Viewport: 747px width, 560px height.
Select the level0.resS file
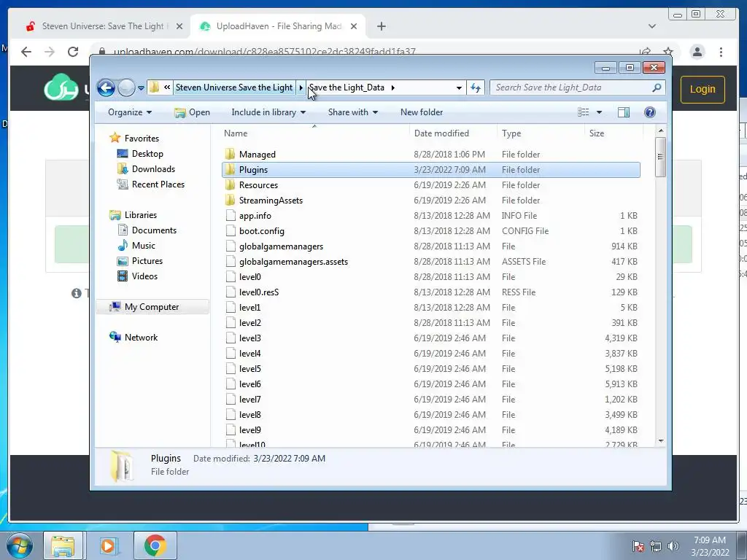[x=259, y=292]
